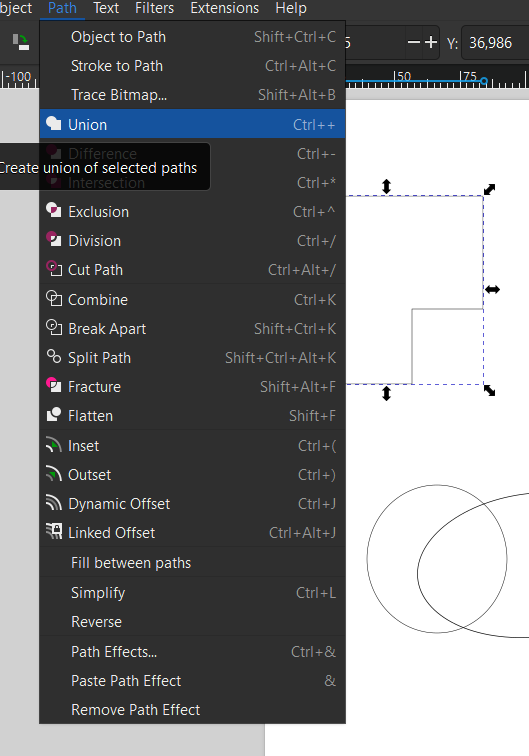Click the Linked Offset icon

tap(54, 532)
